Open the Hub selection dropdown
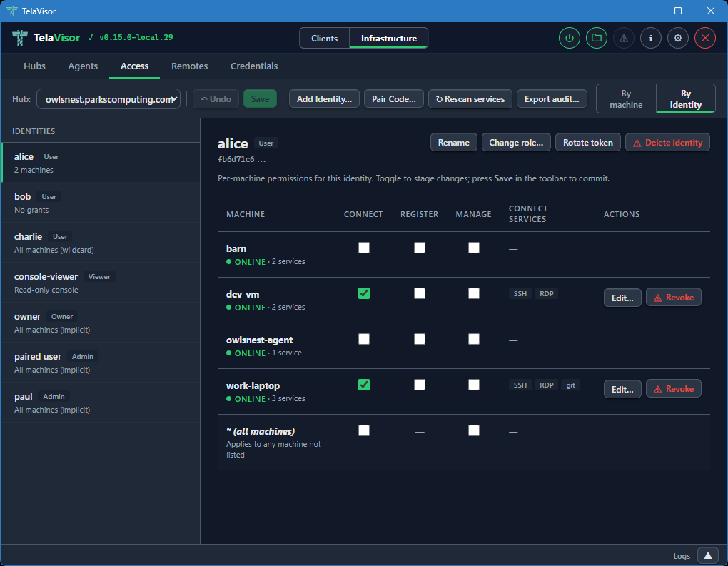Image resolution: width=728 pixels, height=566 pixels. click(x=108, y=99)
